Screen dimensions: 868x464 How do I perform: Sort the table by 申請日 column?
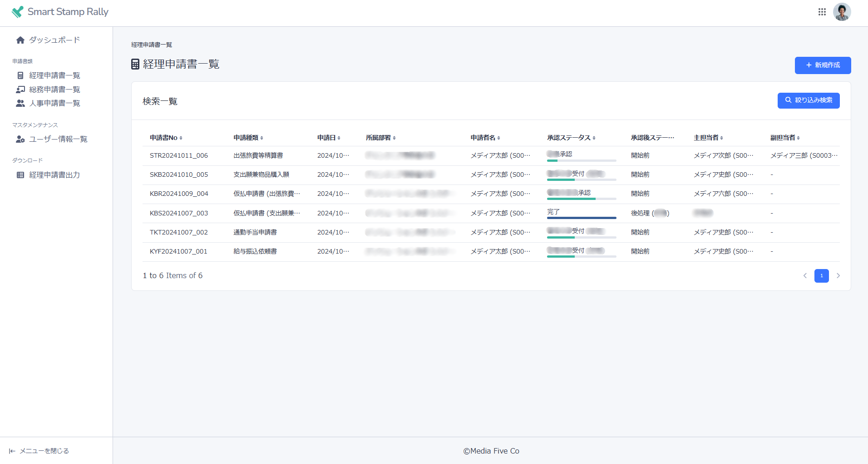329,138
